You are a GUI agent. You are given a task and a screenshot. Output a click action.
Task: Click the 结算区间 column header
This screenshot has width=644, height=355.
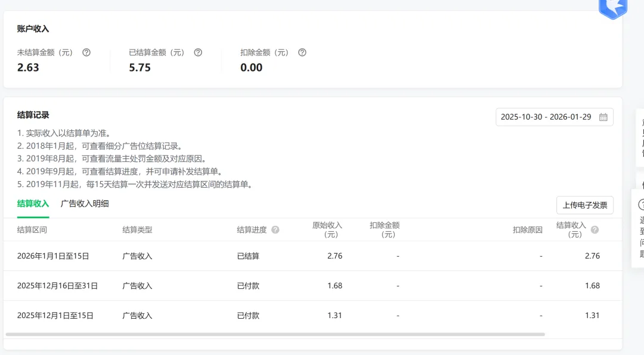tap(32, 230)
